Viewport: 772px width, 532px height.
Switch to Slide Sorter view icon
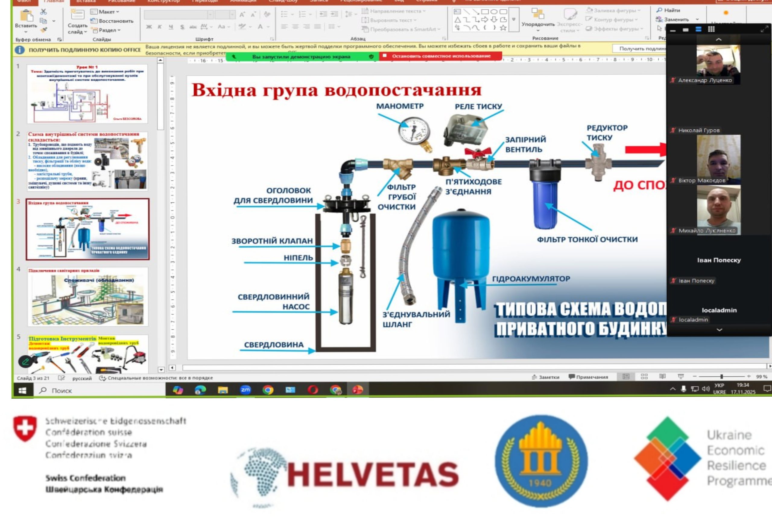644,376
